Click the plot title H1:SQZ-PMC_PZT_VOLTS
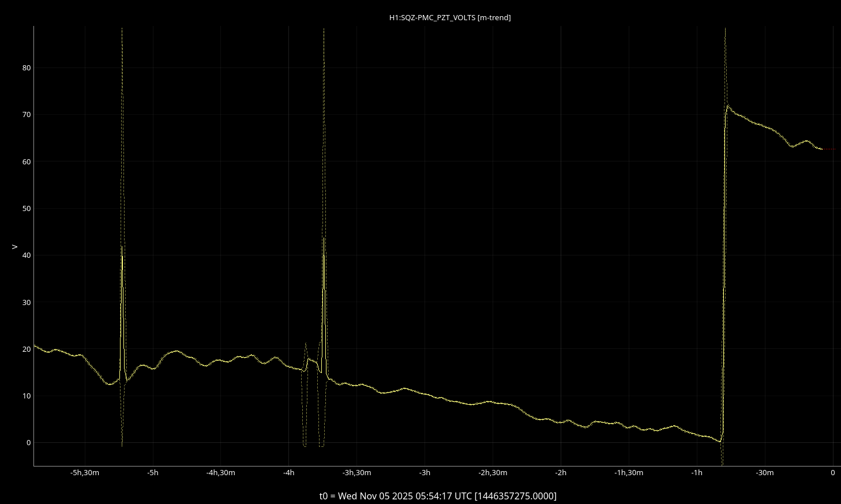The width and height of the screenshot is (841, 504). point(449,17)
